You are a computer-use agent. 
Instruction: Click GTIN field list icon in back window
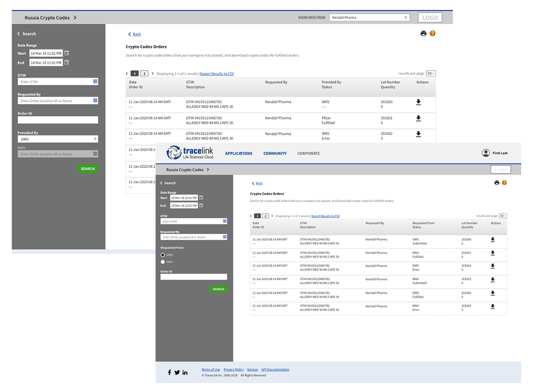pos(95,82)
